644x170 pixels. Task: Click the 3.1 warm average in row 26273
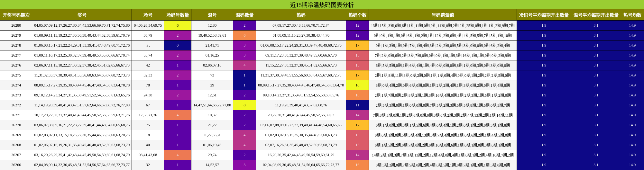coord(596,95)
